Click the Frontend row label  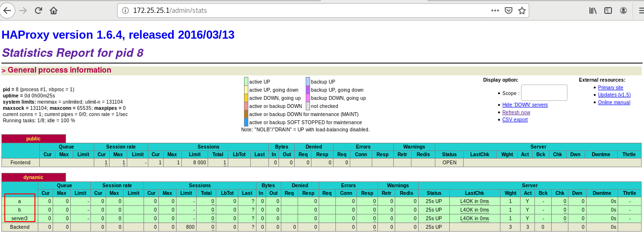(x=21, y=162)
